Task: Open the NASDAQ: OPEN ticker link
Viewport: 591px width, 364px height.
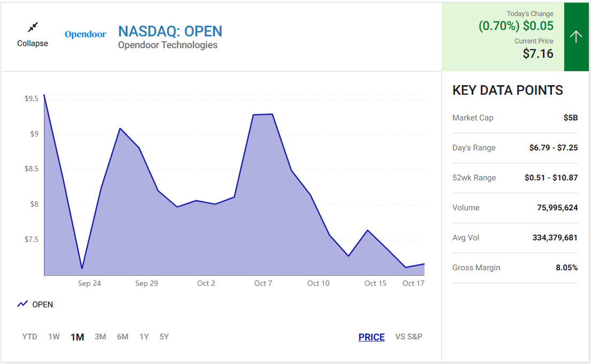Action: (170, 31)
